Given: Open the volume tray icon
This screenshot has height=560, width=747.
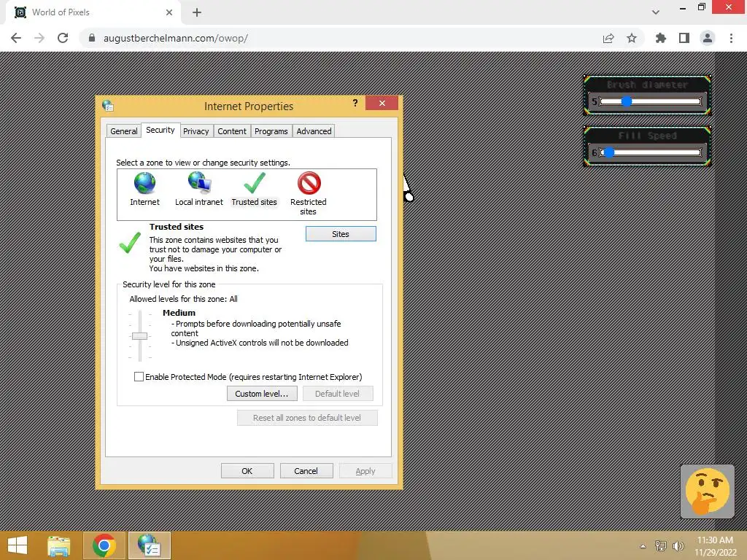Looking at the screenshot, I should (x=678, y=546).
